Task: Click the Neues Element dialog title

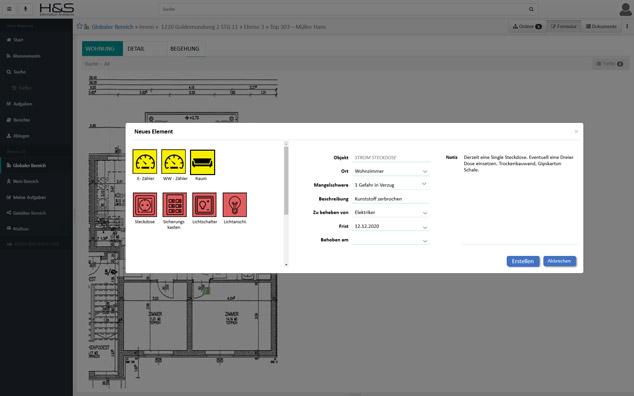Action: 154,131
